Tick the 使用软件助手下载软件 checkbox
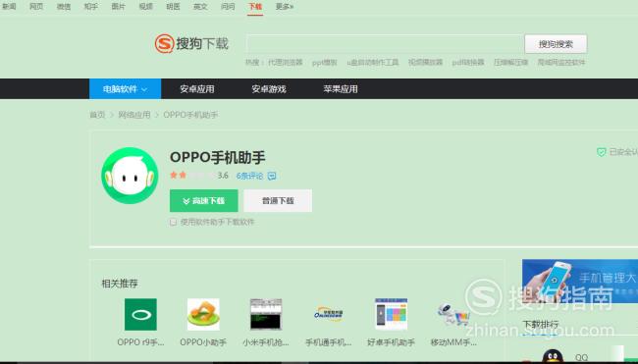 (x=174, y=222)
